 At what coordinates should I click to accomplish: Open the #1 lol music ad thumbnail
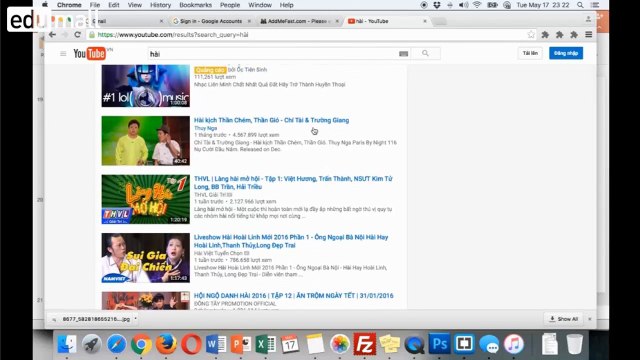(x=146, y=86)
